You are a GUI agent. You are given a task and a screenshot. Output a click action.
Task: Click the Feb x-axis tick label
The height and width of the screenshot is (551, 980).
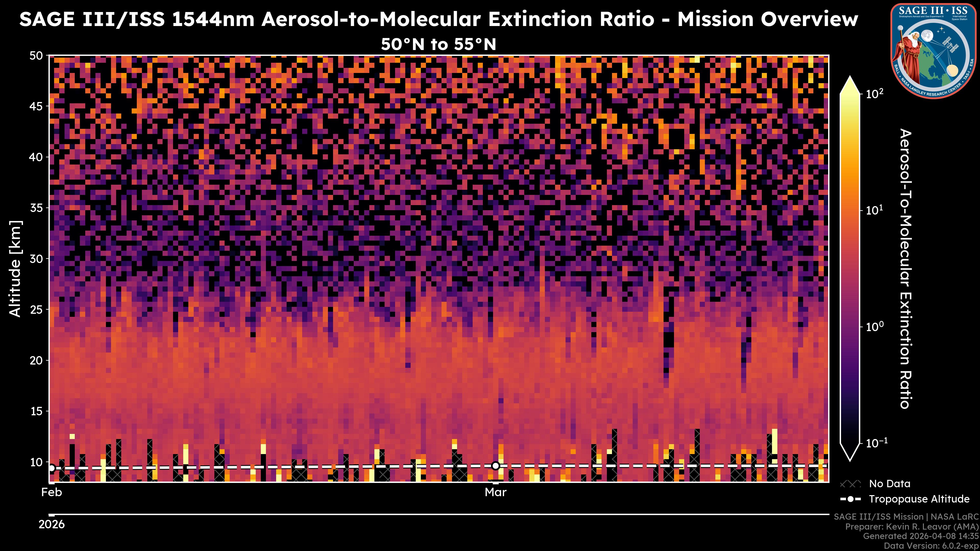(x=51, y=492)
